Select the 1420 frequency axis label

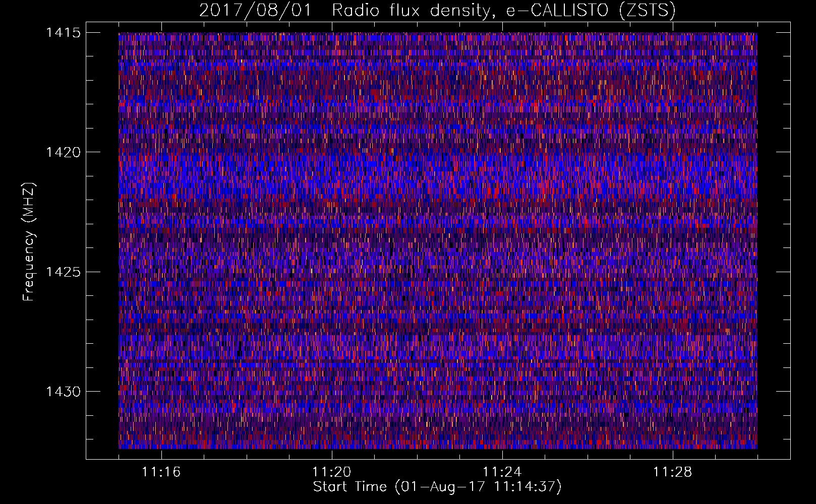(x=63, y=152)
